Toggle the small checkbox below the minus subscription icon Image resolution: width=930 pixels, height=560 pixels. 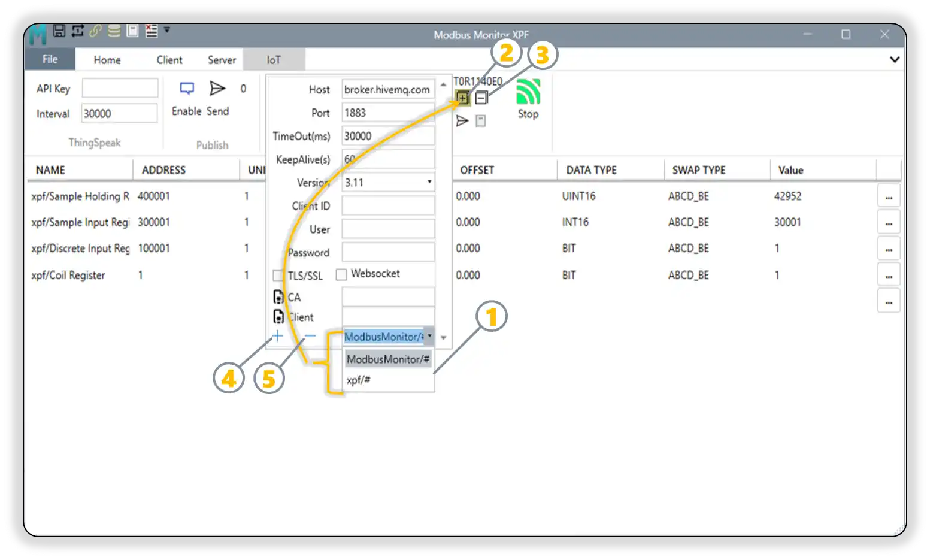[x=481, y=120]
